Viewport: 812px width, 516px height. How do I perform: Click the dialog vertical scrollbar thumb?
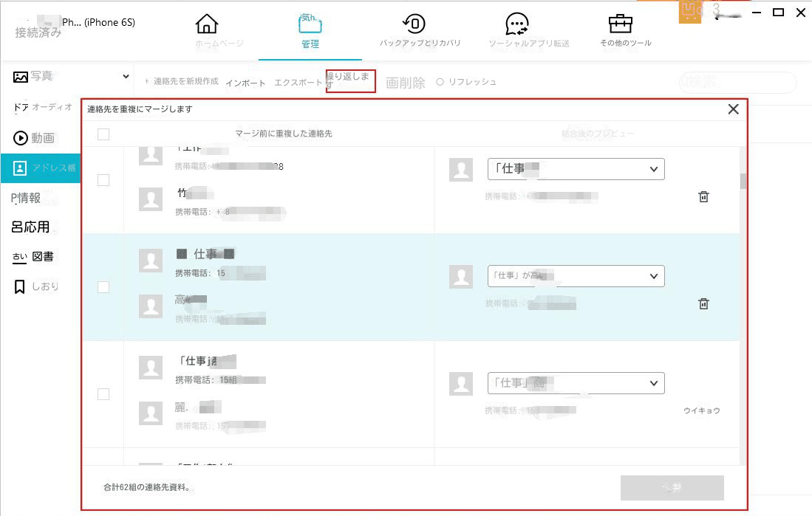[743, 181]
